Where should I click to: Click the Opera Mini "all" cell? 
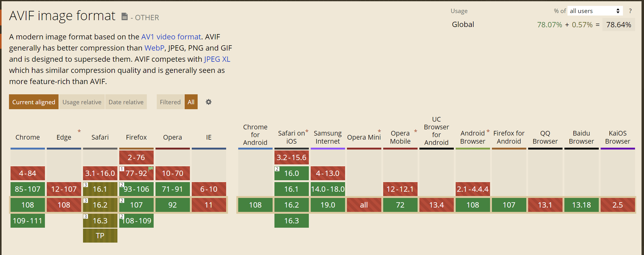point(364,205)
